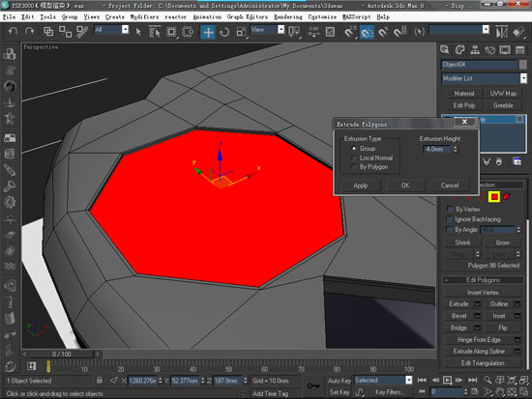This screenshot has height=399, width=532.
Task: Open the Display command panel tab
Action: tap(505, 50)
